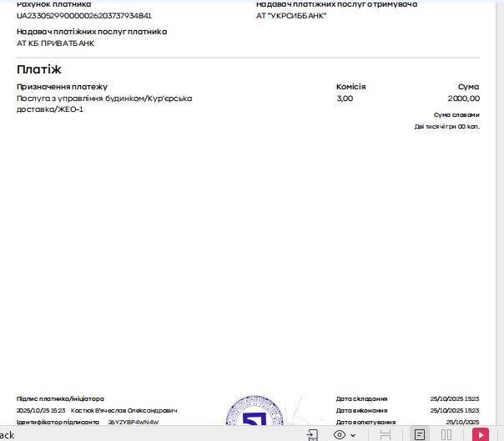The image size is (504, 441).
Task: Click the amount in words text
Action: click(x=446, y=127)
